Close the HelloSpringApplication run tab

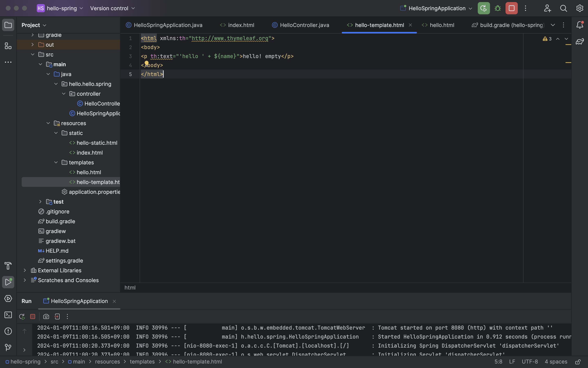114,301
